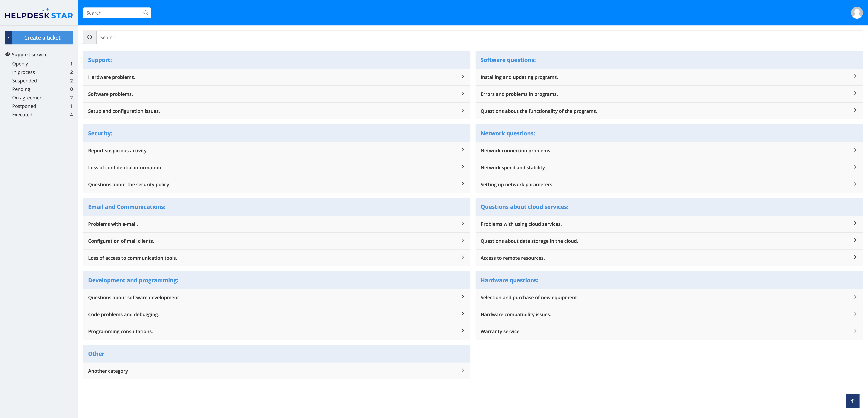Click the chevron next to Hardware problems

click(x=462, y=77)
